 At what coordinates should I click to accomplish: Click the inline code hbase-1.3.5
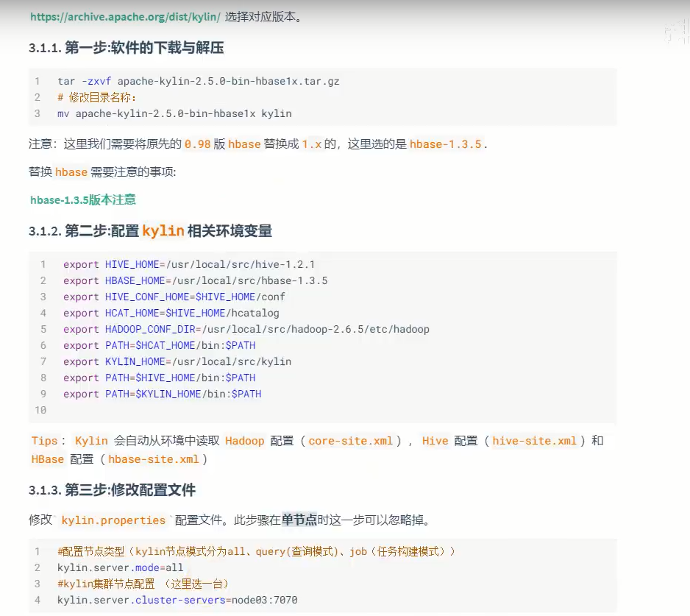click(445, 144)
